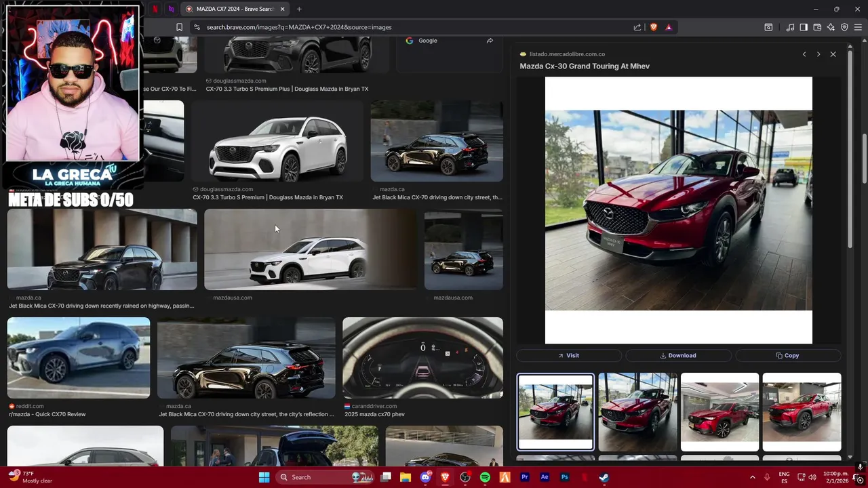Open white CX-70 3.3 Turbo S Premium image
The image size is (868, 488).
(277, 141)
